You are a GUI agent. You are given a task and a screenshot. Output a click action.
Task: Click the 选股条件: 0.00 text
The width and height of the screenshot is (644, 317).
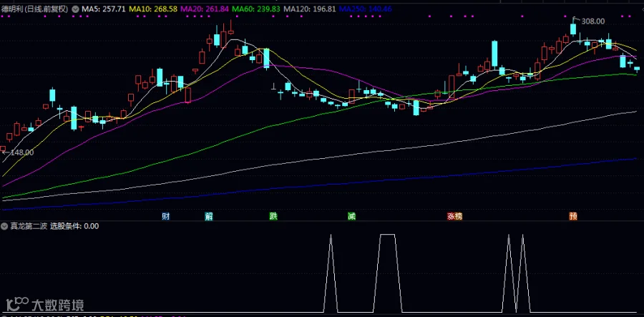tap(74, 226)
